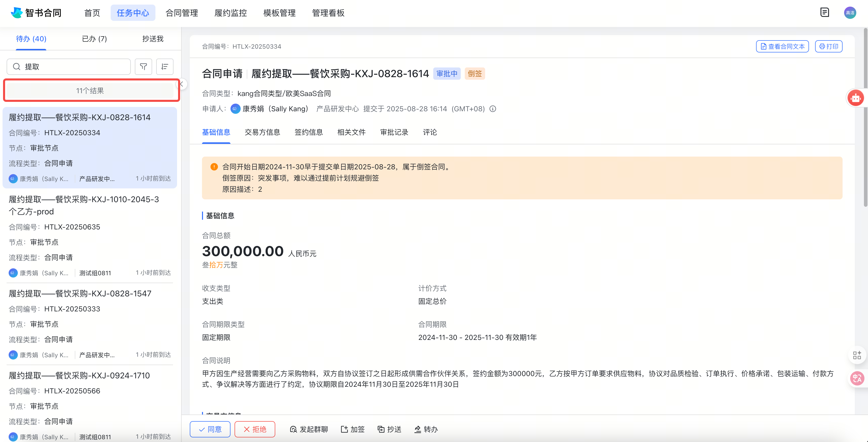This screenshot has height=442, width=868.
Task: Open the 合同管理 menu item
Action: 181,13
